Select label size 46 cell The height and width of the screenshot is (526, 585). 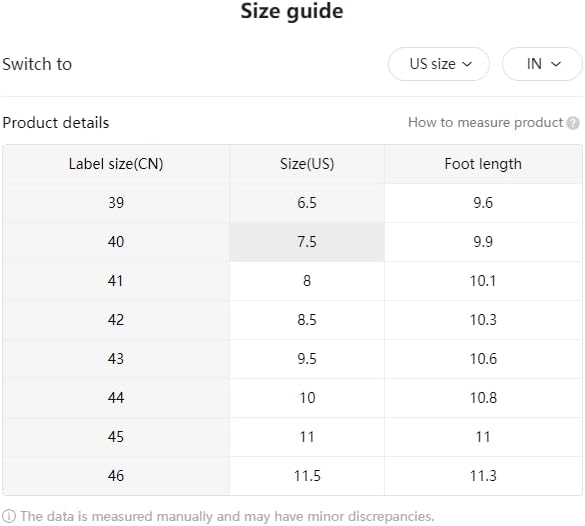click(x=116, y=476)
